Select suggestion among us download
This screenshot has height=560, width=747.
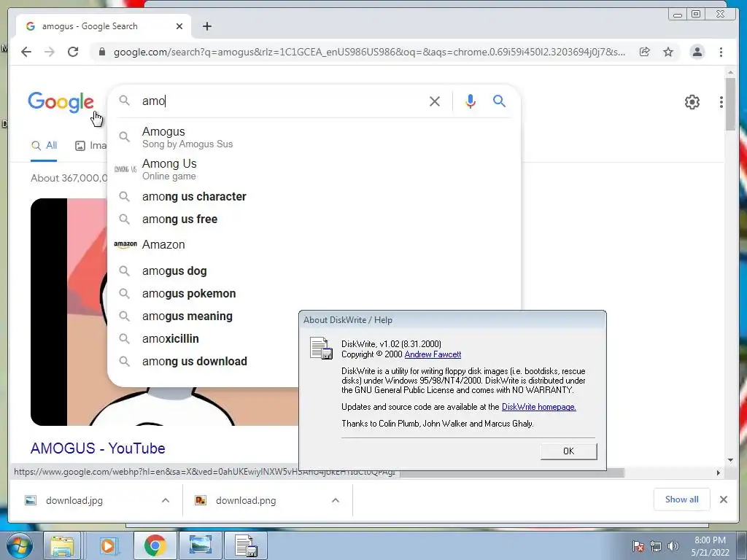[204, 362]
